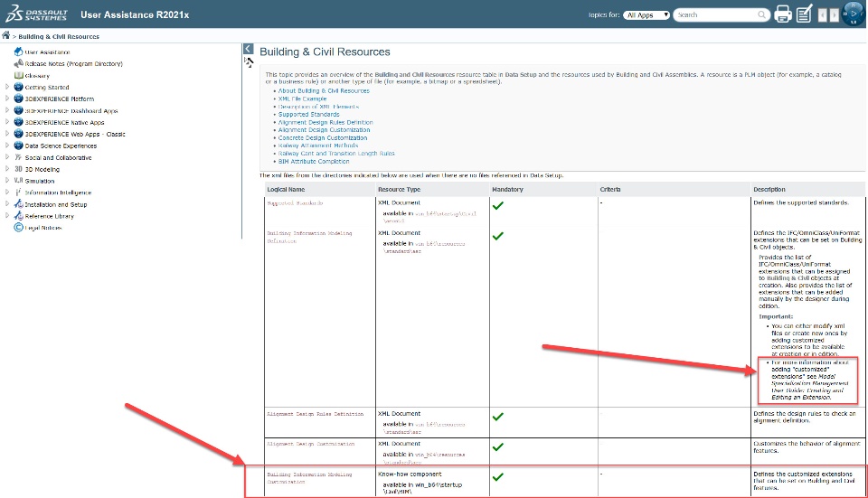This screenshot has height=498, width=868.
Task: Expand the 3DEXPERIENCE Dashboard Apps node
Action: click(7, 110)
